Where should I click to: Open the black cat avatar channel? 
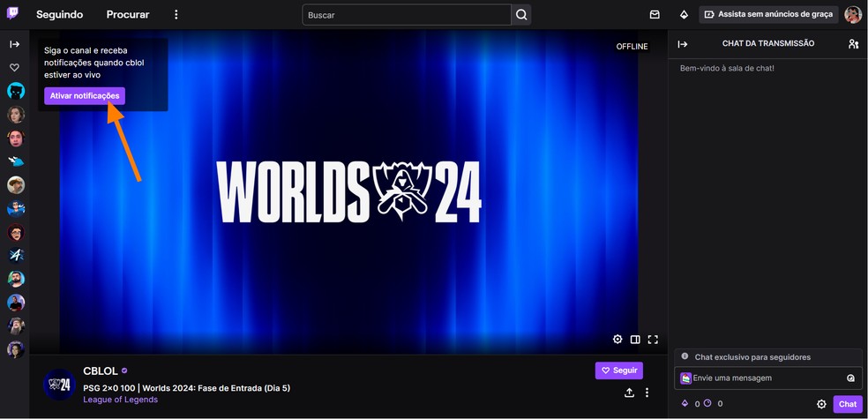click(16, 91)
